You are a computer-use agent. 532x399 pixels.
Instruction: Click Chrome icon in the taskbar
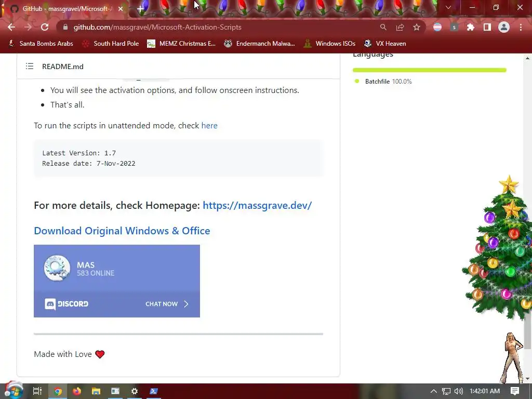tap(58, 391)
